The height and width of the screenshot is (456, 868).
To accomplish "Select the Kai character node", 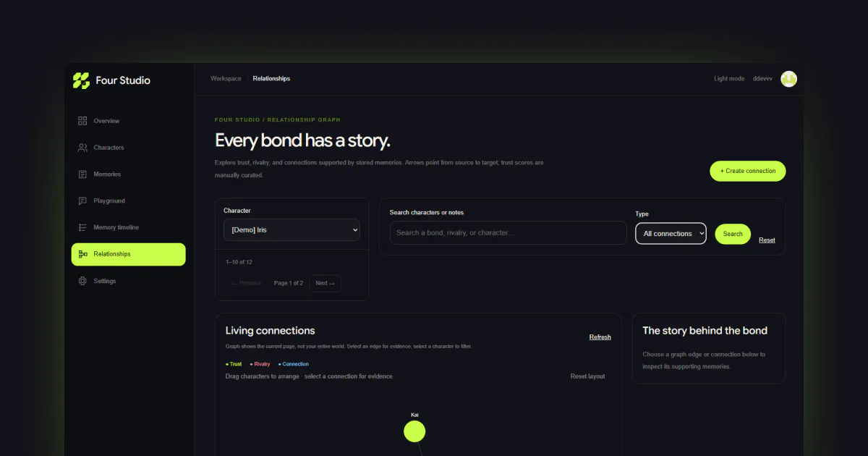I will [414, 431].
